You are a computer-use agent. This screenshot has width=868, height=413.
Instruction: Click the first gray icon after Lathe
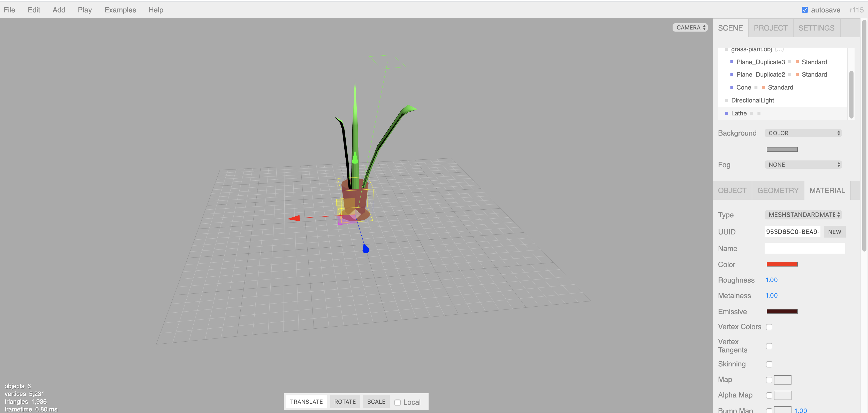click(x=751, y=113)
